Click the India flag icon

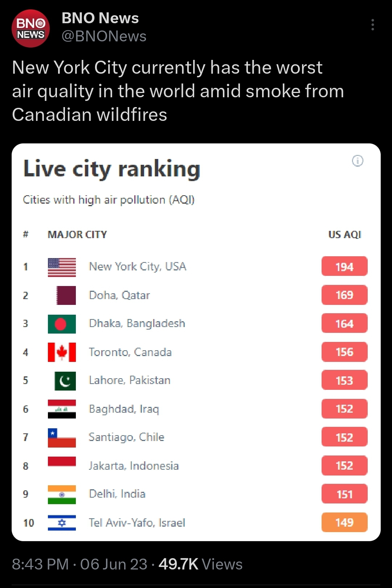click(62, 494)
